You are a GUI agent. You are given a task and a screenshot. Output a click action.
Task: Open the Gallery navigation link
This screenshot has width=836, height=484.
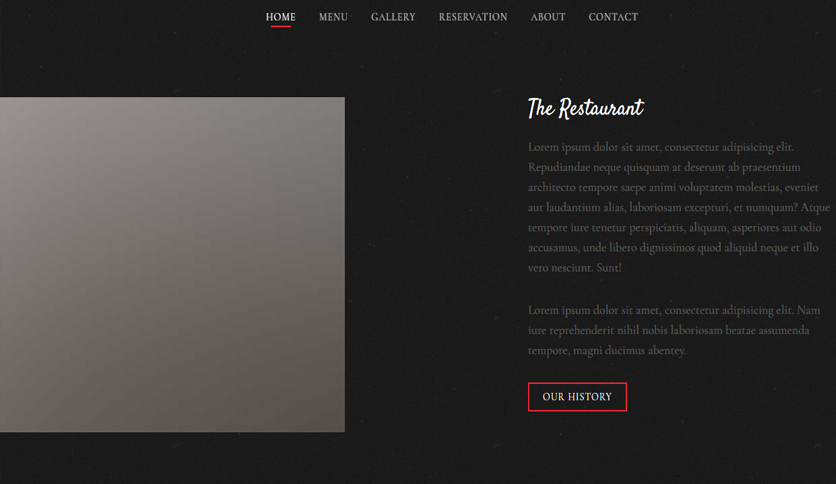pos(393,17)
